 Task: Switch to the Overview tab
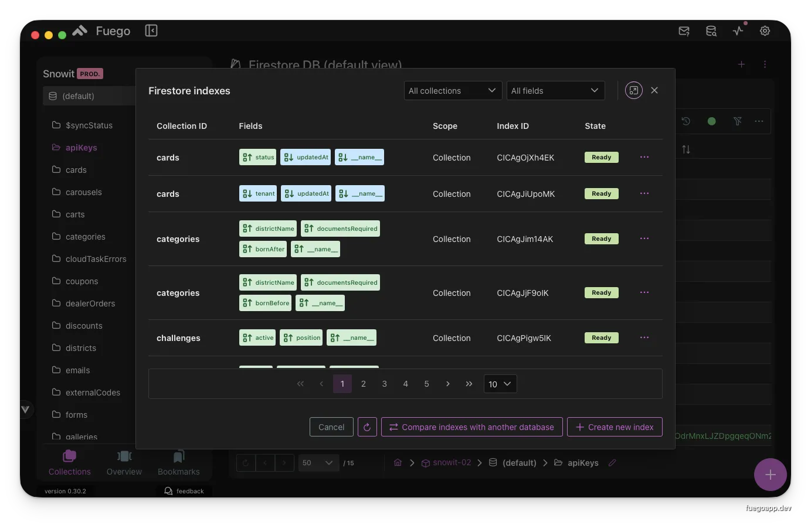[x=124, y=462]
